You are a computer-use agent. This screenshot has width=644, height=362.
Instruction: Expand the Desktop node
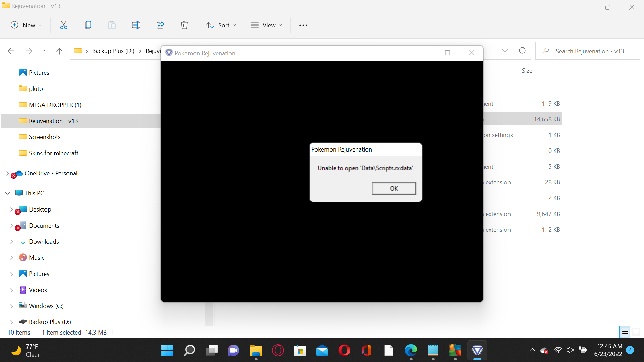(x=11, y=209)
